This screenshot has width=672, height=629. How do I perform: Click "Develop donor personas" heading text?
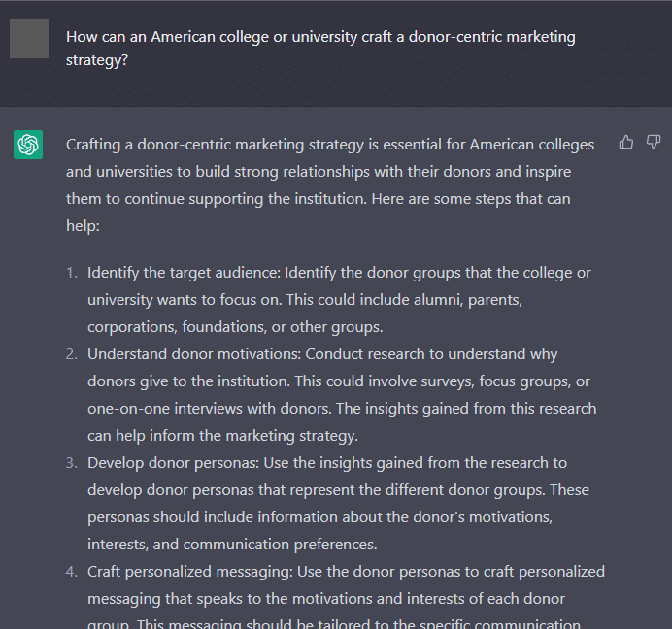pyautogui.click(x=173, y=463)
